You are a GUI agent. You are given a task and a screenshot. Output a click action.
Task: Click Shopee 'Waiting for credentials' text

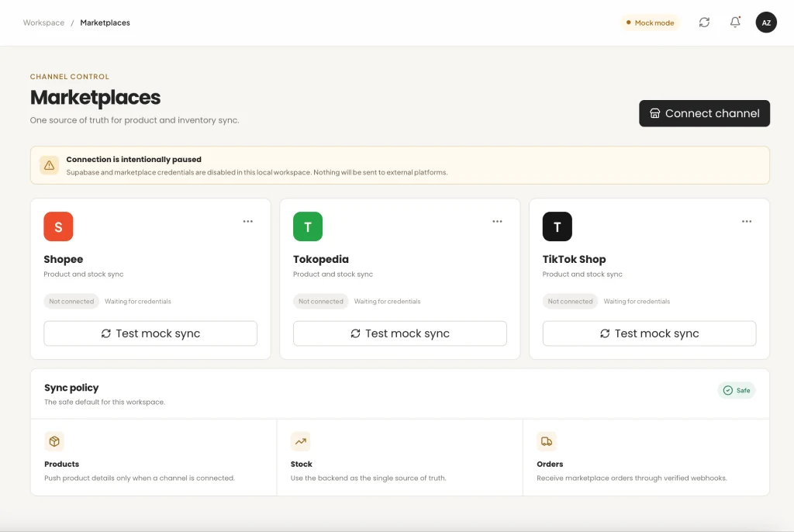[x=138, y=302]
